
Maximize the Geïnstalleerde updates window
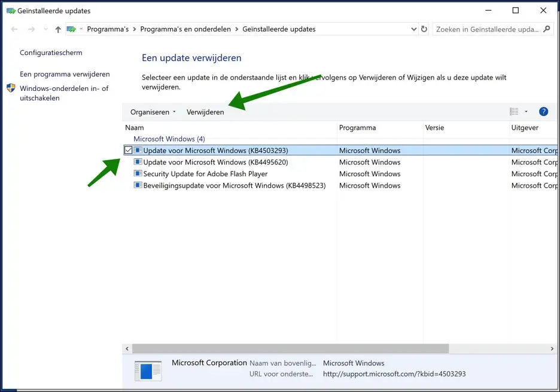pos(516,10)
